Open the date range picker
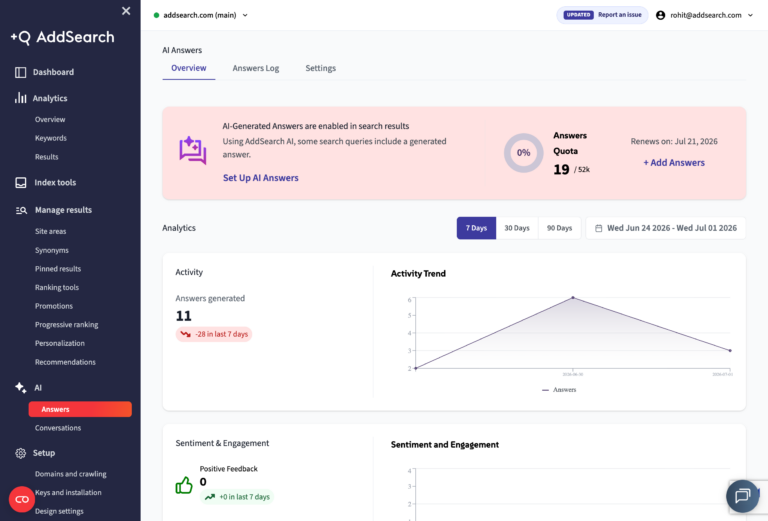 [666, 228]
